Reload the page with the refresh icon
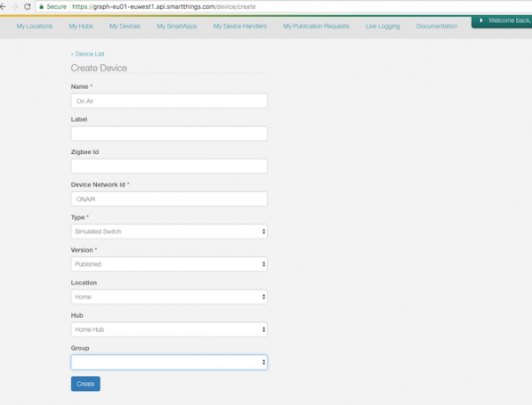Image resolution: width=532 pixels, height=405 pixels. click(x=27, y=6)
